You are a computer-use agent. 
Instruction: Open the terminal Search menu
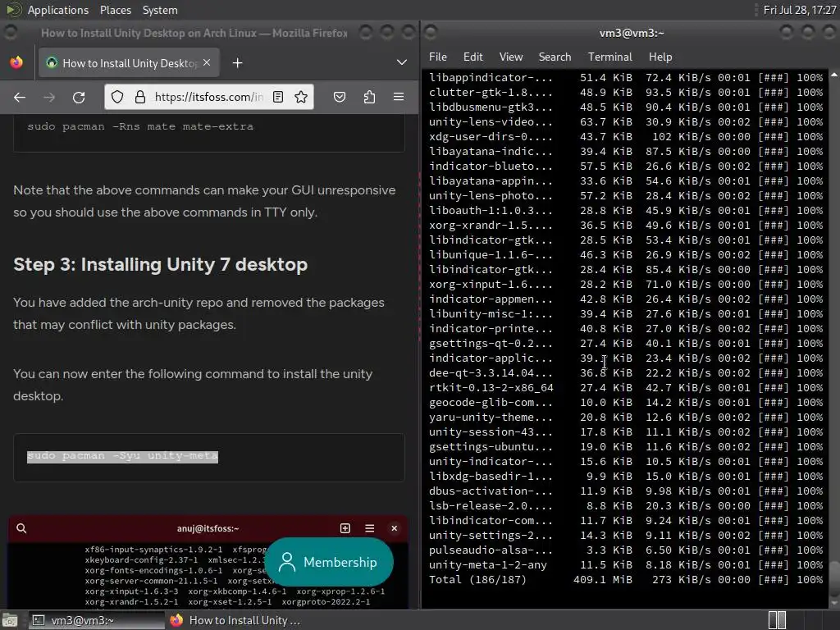[555, 57]
